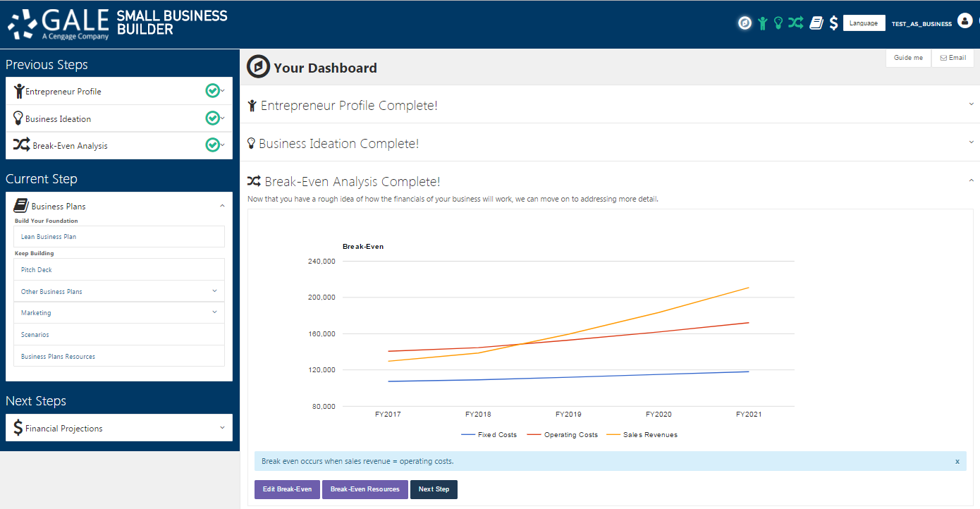Viewport: 980px width, 509px height.
Task: Open the user account avatar icon
Action: pyautogui.click(x=964, y=21)
